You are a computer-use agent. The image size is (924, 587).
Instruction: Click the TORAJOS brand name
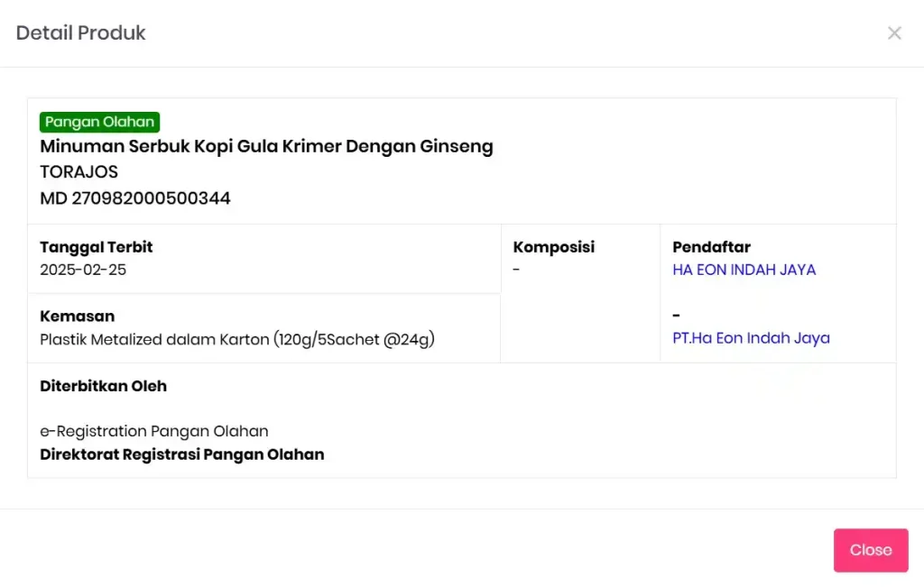[79, 171]
